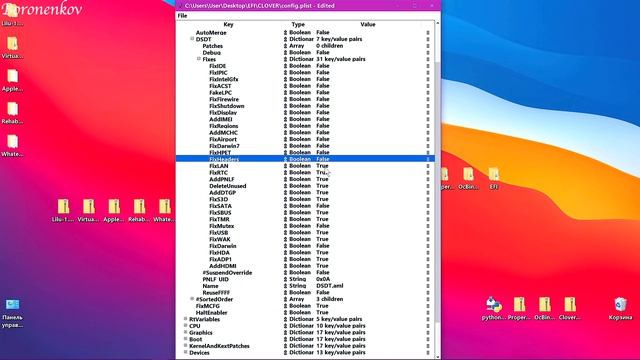Click the scrollbar up arrow
The height and width of the screenshot is (360, 640).
pyautogui.click(x=438, y=23)
